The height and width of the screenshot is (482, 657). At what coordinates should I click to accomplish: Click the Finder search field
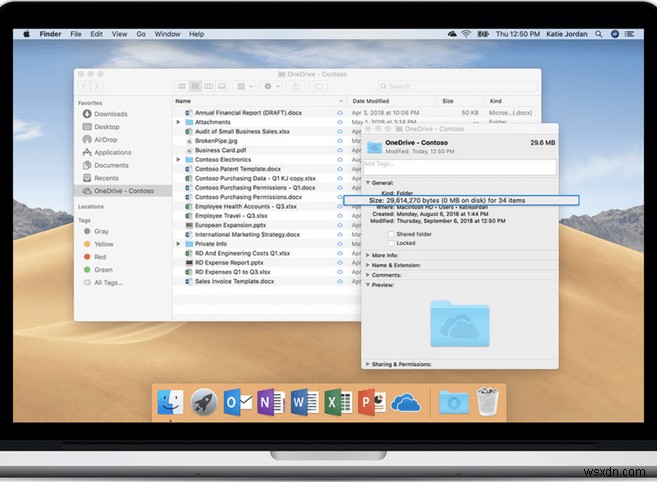coord(457,86)
